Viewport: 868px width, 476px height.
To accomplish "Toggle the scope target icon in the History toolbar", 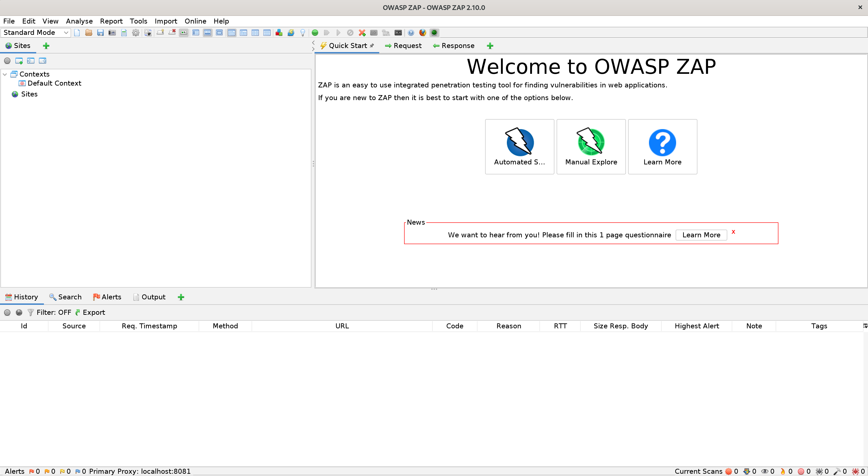I will coord(7,313).
